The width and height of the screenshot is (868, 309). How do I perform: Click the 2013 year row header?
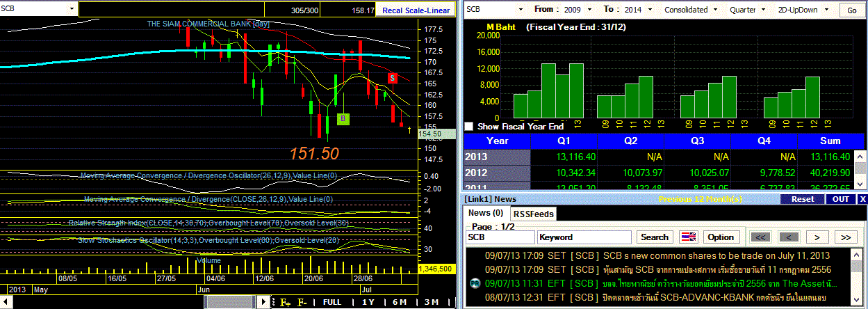pyautogui.click(x=497, y=157)
